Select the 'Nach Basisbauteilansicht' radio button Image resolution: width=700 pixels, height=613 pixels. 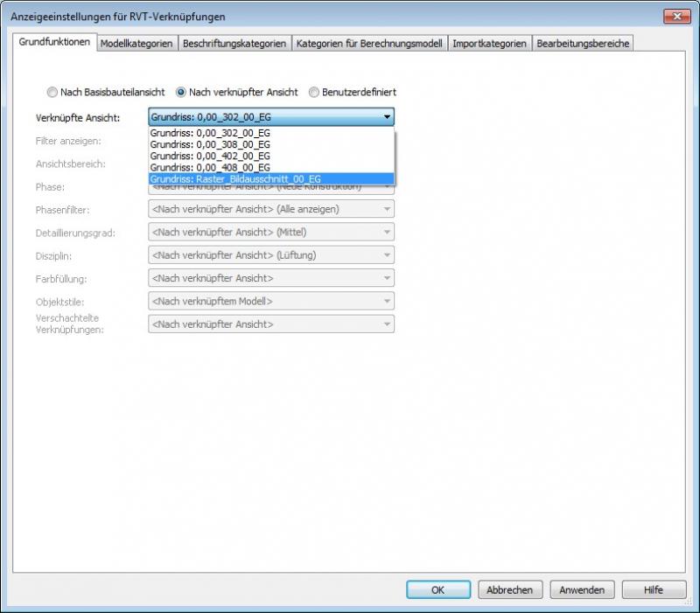tap(52, 92)
